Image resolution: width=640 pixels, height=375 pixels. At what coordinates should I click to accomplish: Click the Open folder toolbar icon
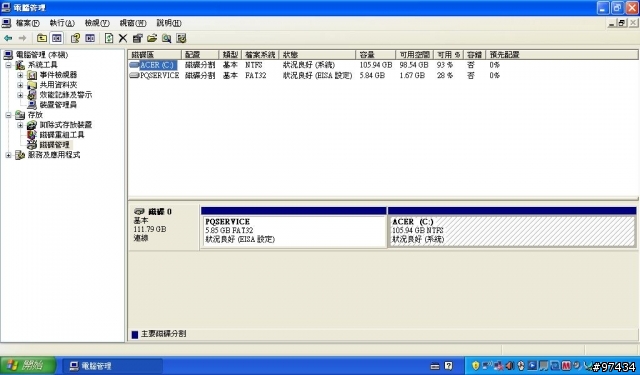[x=152, y=38]
